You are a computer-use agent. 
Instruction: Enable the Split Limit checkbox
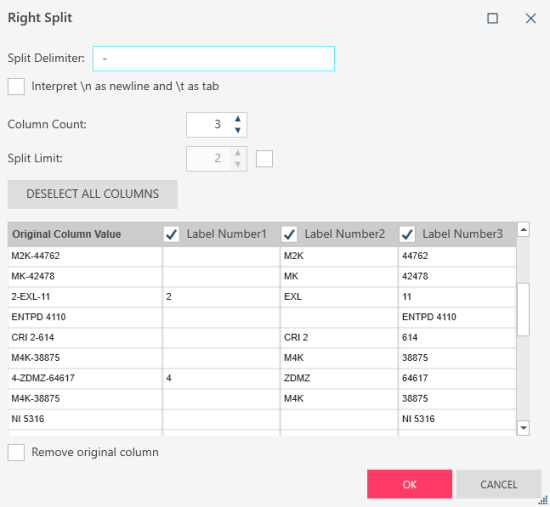264,159
